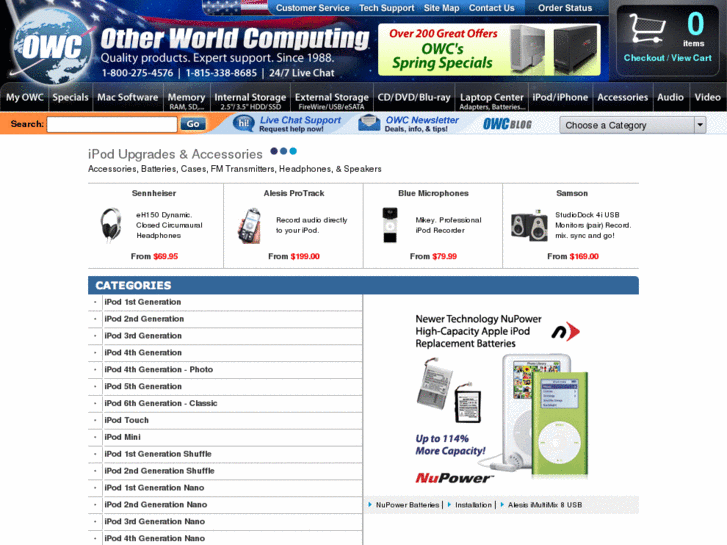The image size is (727, 545).
Task: Check Order Status
Action: coord(565,8)
